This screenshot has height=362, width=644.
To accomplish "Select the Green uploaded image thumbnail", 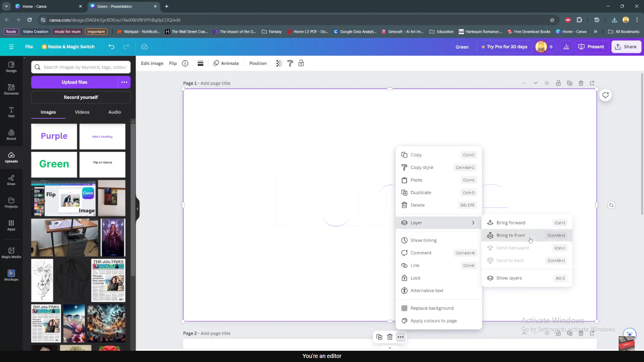I will click(x=54, y=164).
